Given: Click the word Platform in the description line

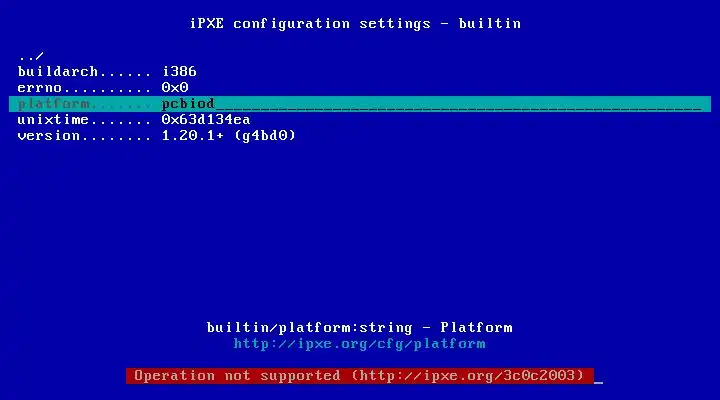Looking at the screenshot, I should (476, 328).
